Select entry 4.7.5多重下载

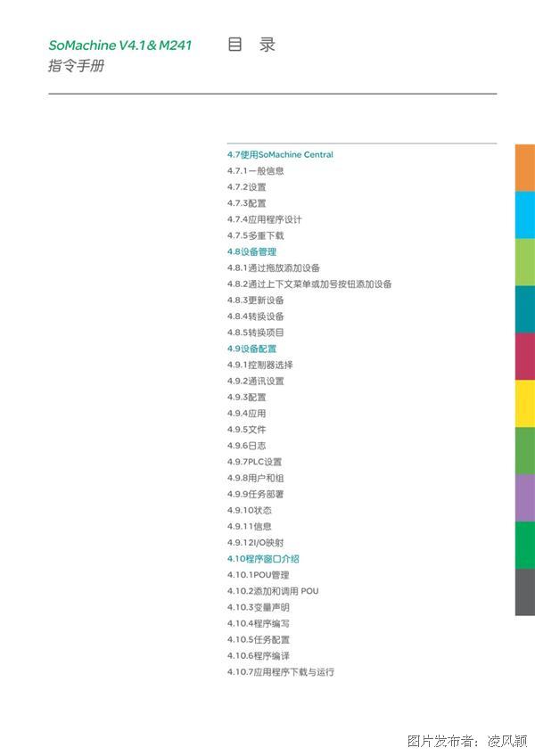pos(255,235)
